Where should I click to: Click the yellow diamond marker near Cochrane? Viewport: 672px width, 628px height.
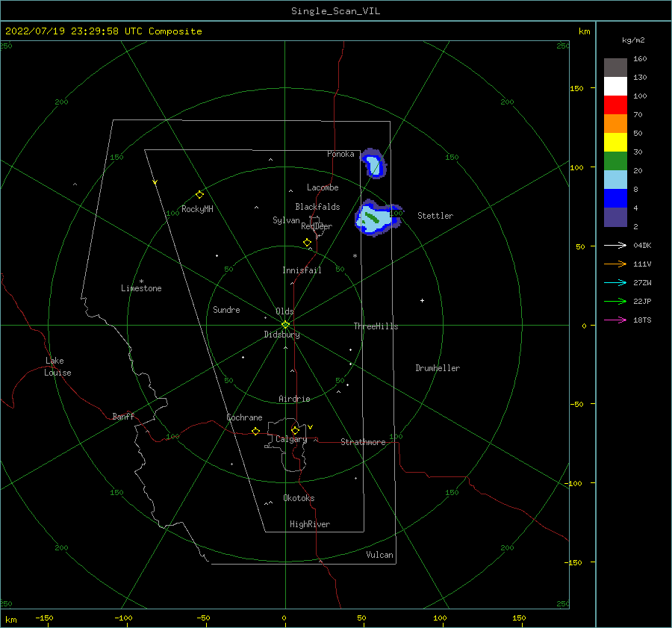(x=255, y=431)
